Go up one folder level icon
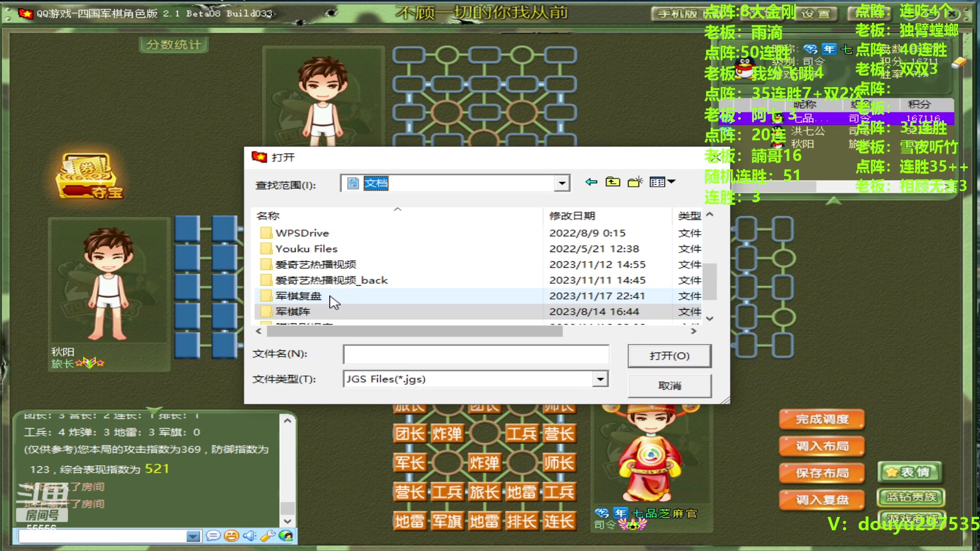The image size is (980, 551). pyautogui.click(x=612, y=182)
